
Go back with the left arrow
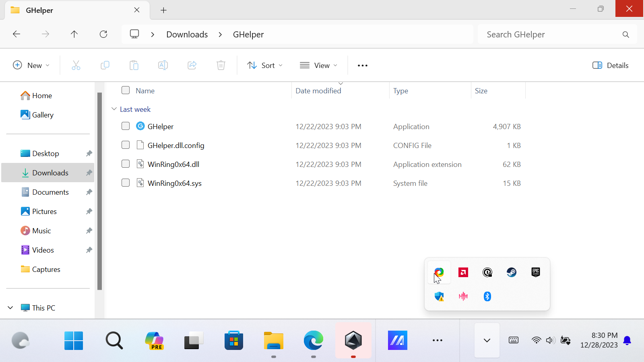(17, 34)
